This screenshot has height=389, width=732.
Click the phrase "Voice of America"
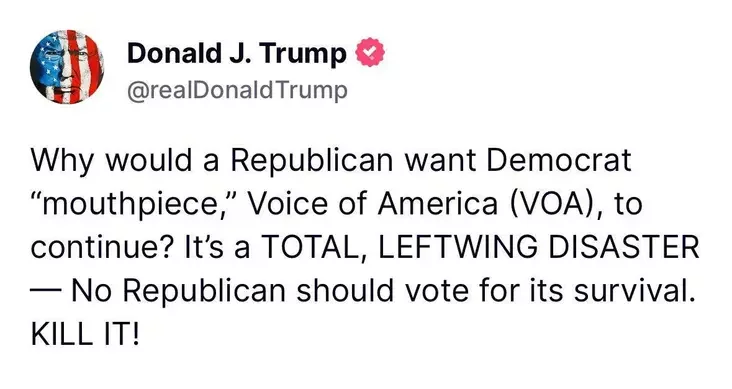pyautogui.click(x=373, y=204)
